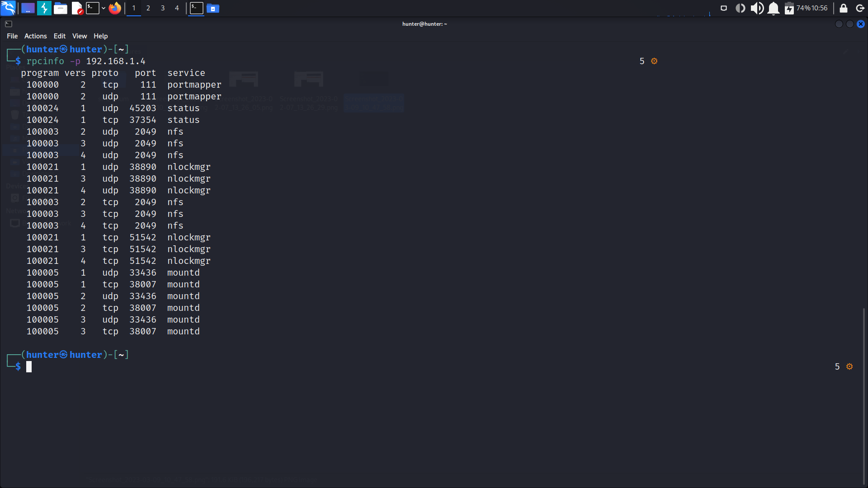This screenshot has width=868, height=488.
Task: Launch the text editor from panel
Action: coord(77,8)
